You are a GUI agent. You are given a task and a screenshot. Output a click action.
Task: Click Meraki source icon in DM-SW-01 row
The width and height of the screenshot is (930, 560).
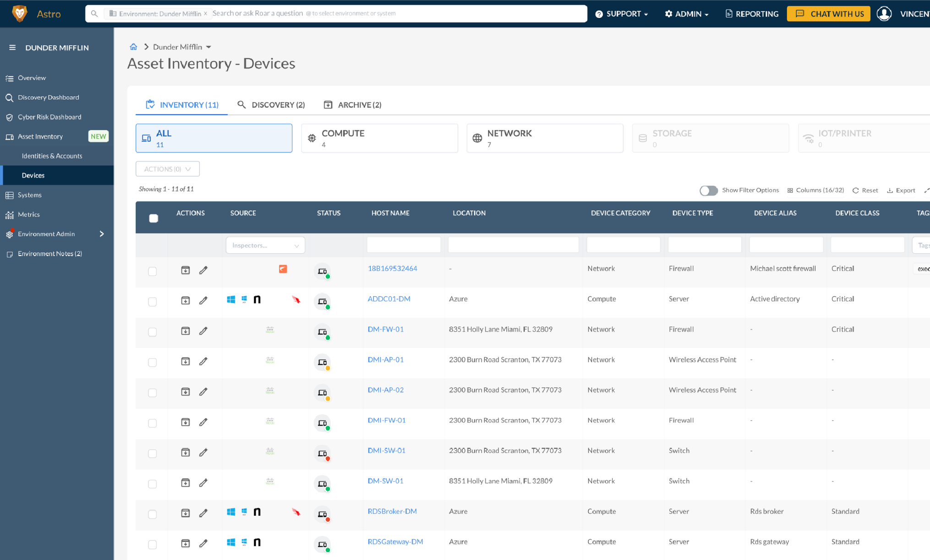pyautogui.click(x=270, y=481)
